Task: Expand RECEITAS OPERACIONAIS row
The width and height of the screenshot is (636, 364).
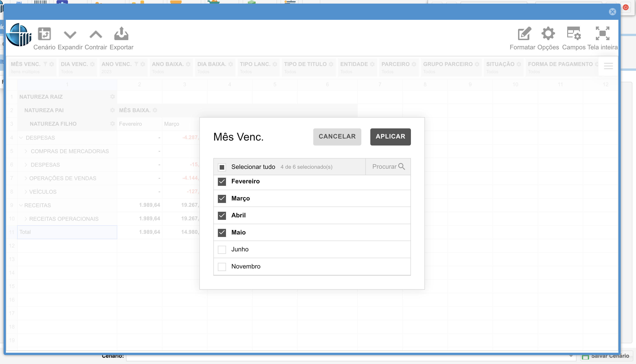Action: click(26, 219)
